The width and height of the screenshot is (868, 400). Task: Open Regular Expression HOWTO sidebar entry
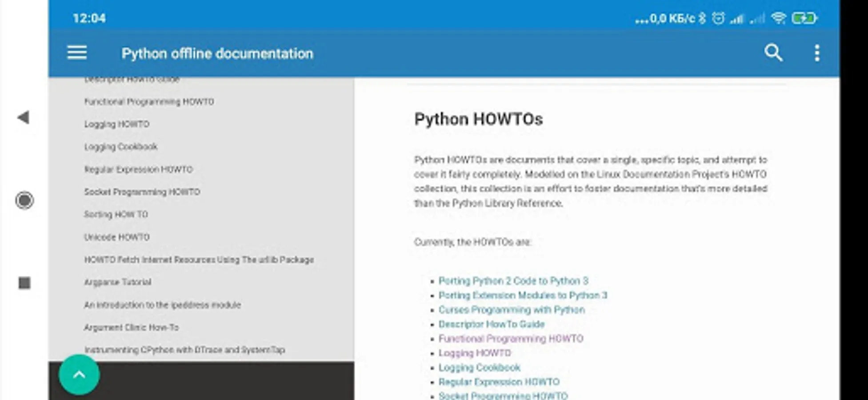tap(138, 169)
